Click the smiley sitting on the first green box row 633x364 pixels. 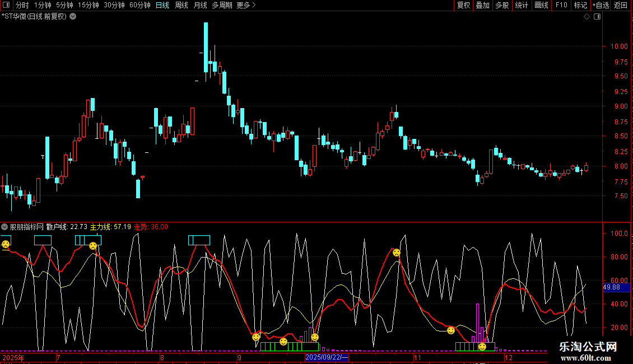tap(284, 342)
